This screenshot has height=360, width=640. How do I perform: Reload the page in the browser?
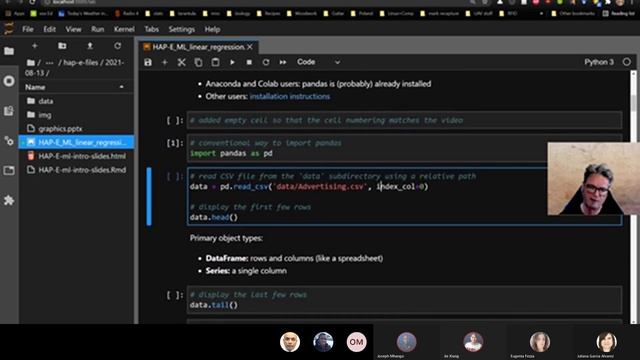(x=32, y=2)
